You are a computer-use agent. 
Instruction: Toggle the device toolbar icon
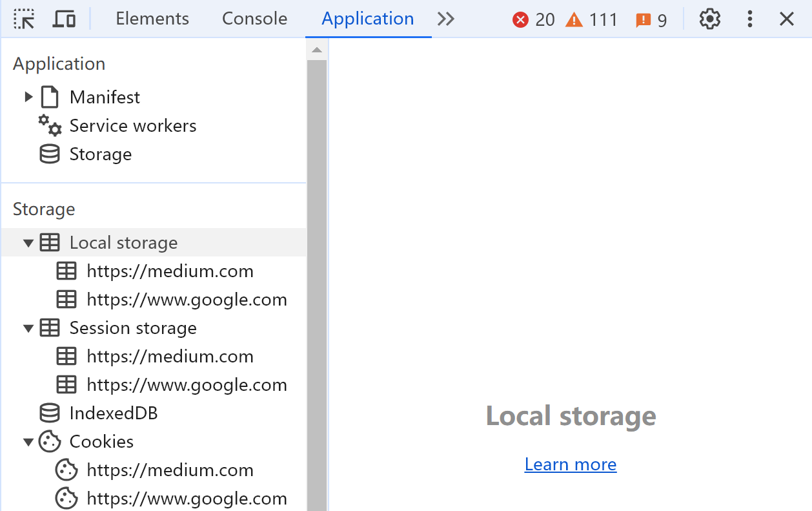coord(63,19)
